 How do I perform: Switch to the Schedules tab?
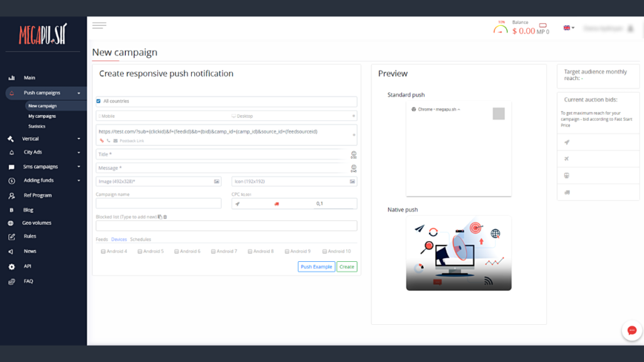[x=140, y=239]
